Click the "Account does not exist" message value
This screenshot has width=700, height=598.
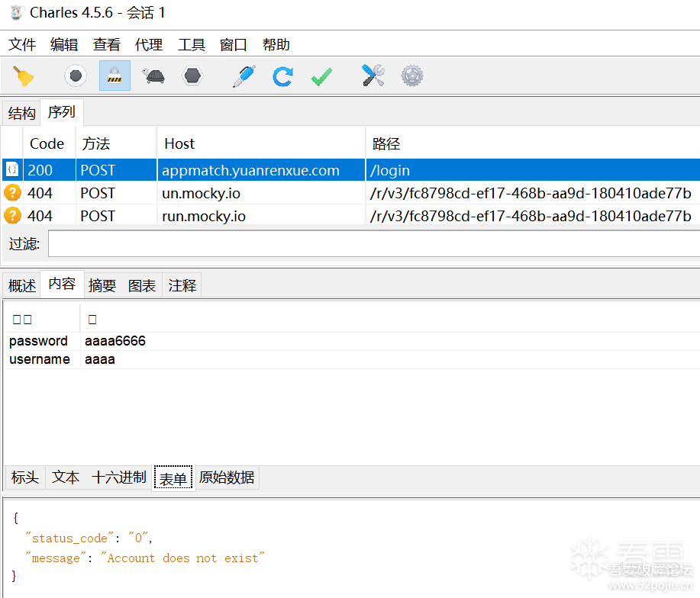coord(182,558)
